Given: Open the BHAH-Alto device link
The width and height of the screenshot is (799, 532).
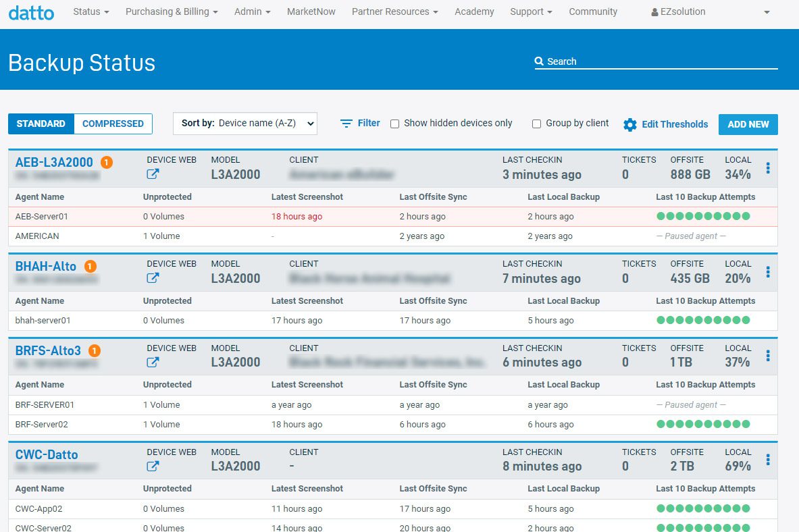Looking at the screenshot, I should click(x=46, y=266).
